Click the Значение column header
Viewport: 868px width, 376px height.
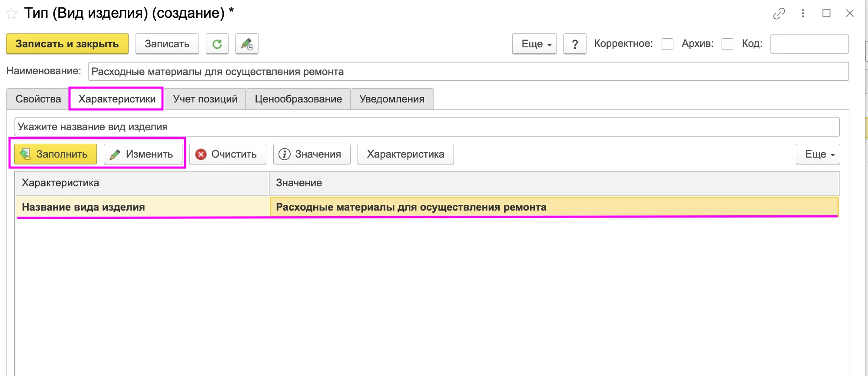point(554,183)
